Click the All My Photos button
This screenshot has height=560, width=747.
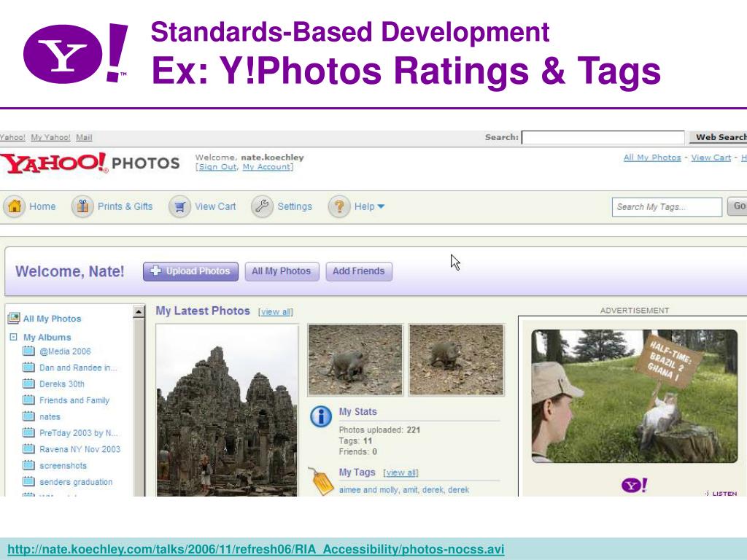[282, 271]
